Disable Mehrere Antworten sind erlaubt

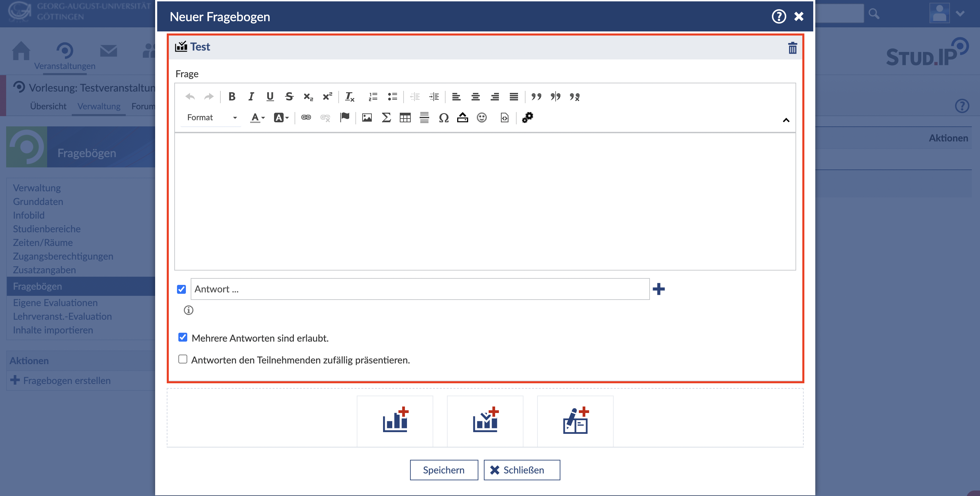click(183, 337)
